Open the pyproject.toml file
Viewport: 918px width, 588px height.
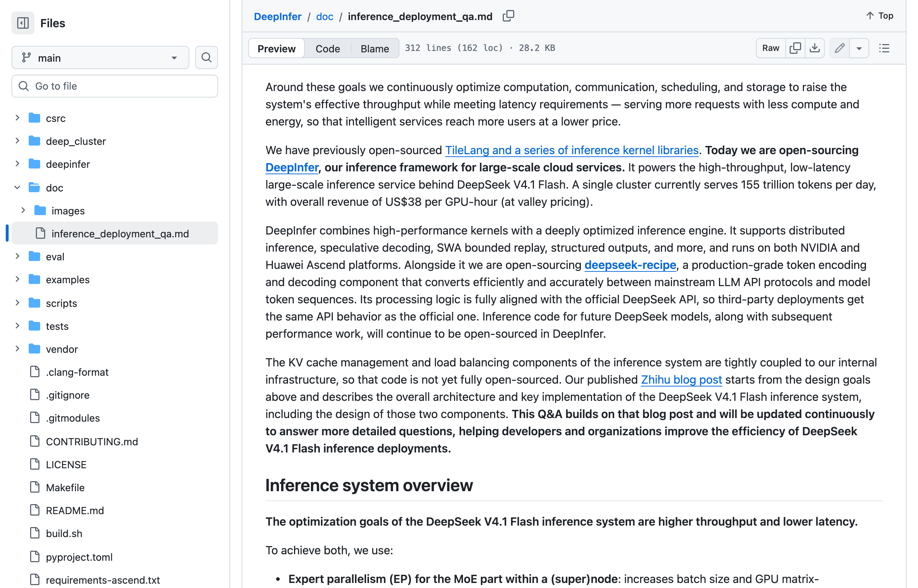pyautogui.click(x=79, y=557)
